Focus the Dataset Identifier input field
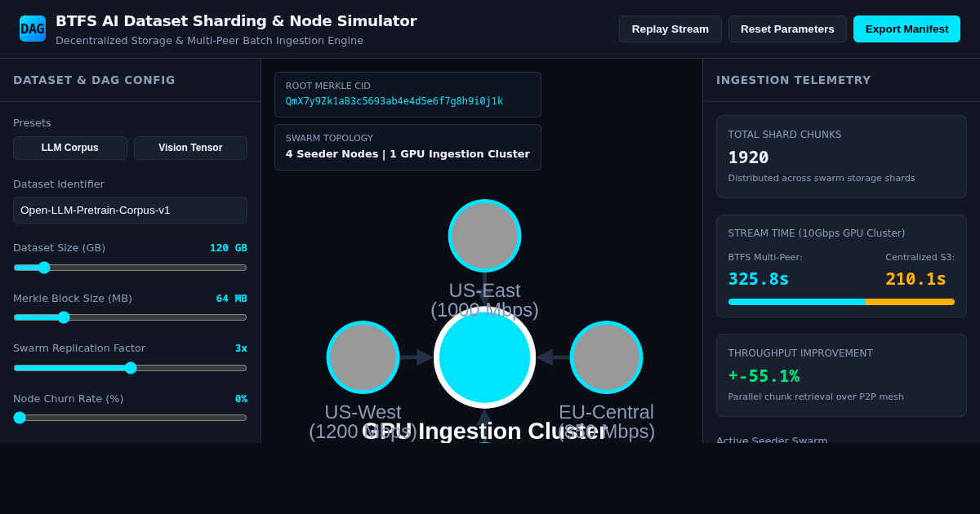This screenshot has height=514, width=980. (x=130, y=210)
